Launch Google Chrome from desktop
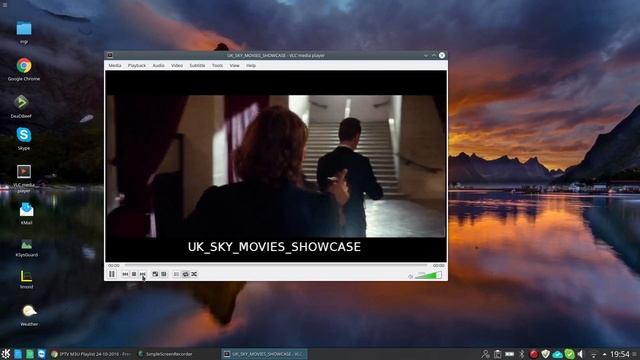This screenshot has height=360, width=640. click(24, 69)
